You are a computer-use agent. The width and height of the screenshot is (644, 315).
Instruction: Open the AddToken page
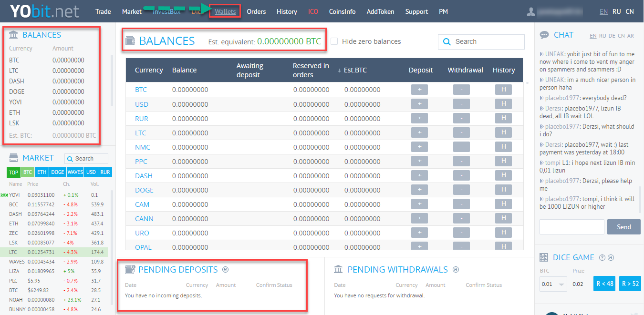tap(381, 11)
